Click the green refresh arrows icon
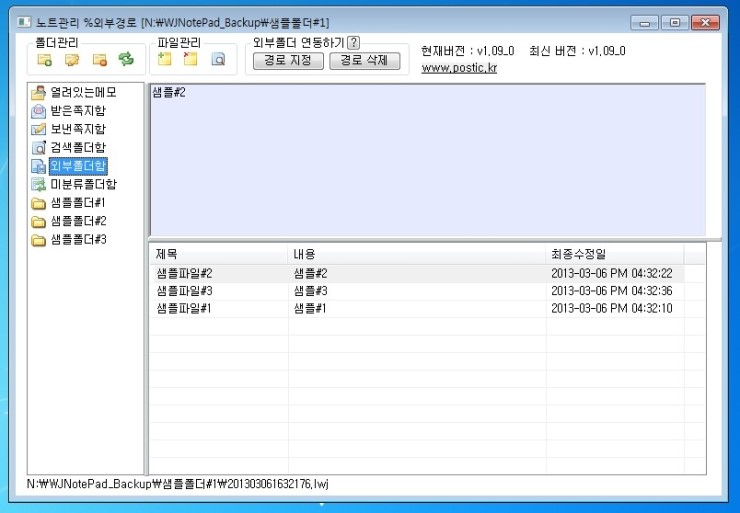 coord(126,59)
